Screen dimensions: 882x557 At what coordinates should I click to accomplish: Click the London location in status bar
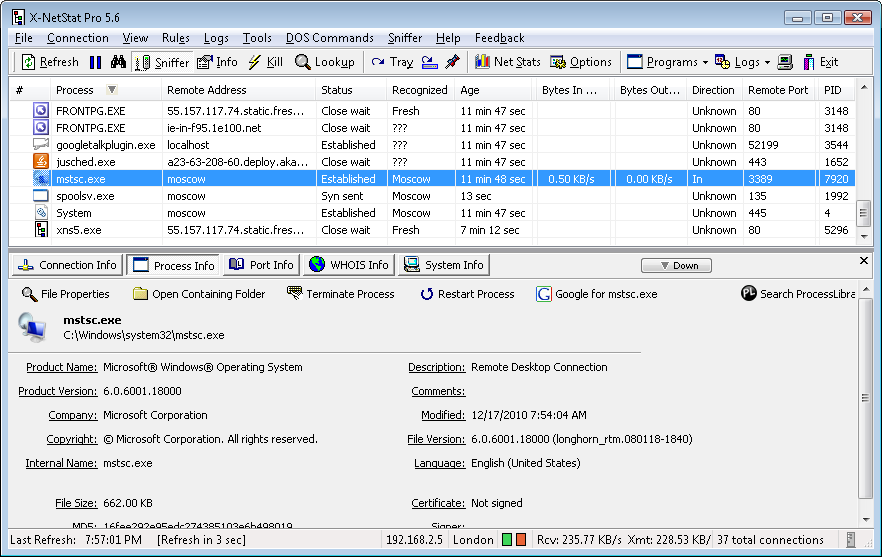coord(473,540)
